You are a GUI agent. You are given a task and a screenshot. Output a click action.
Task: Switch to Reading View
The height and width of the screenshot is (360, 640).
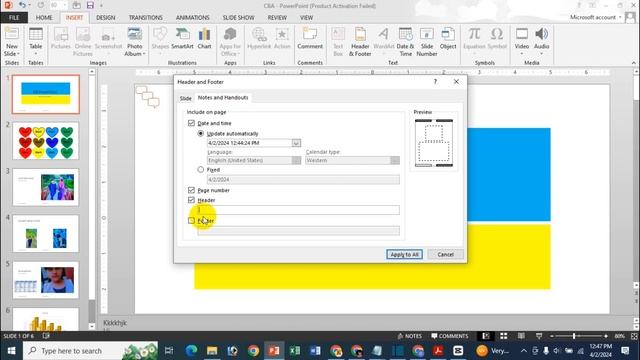coord(521,336)
